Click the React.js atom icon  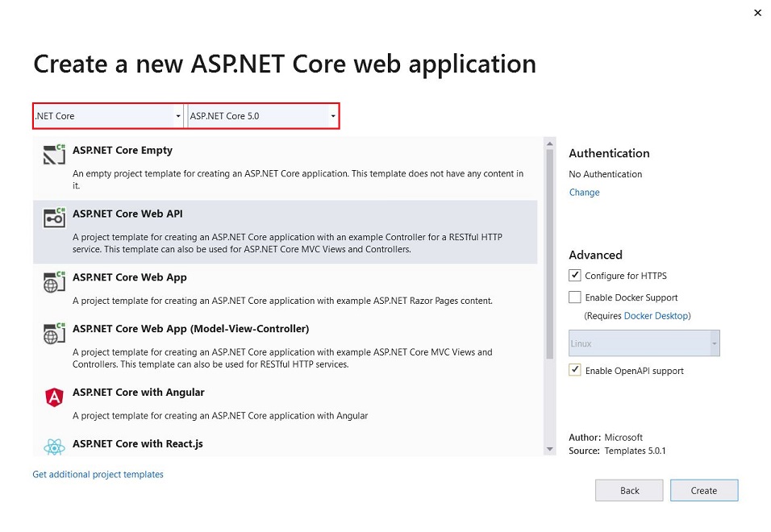[54, 447]
